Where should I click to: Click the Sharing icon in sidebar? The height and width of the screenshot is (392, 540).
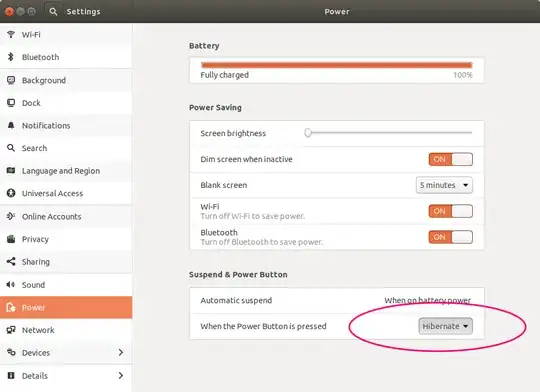click(11, 261)
